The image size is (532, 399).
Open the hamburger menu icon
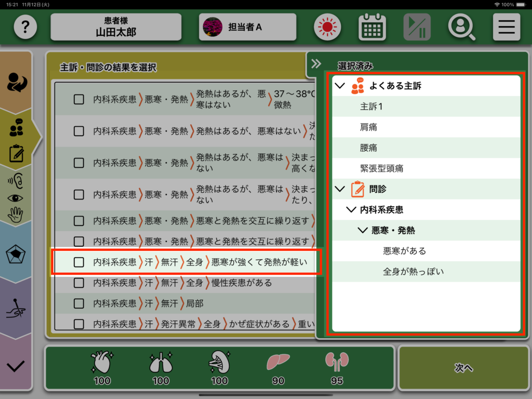[x=506, y=27]
